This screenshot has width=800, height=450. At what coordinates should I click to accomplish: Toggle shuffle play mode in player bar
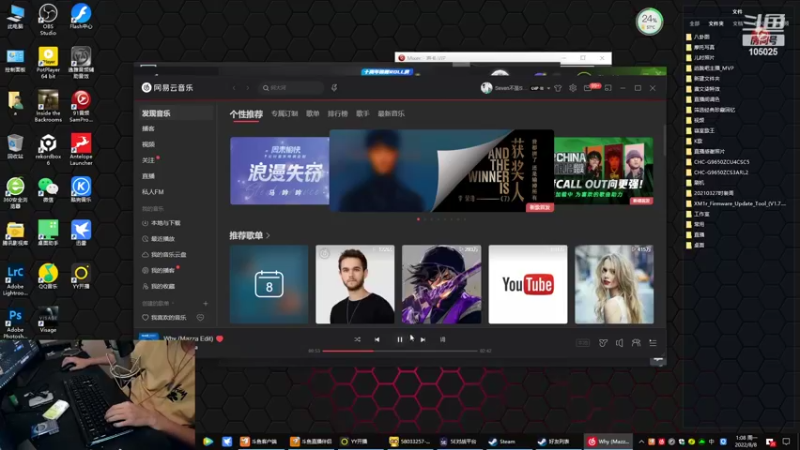357,339
